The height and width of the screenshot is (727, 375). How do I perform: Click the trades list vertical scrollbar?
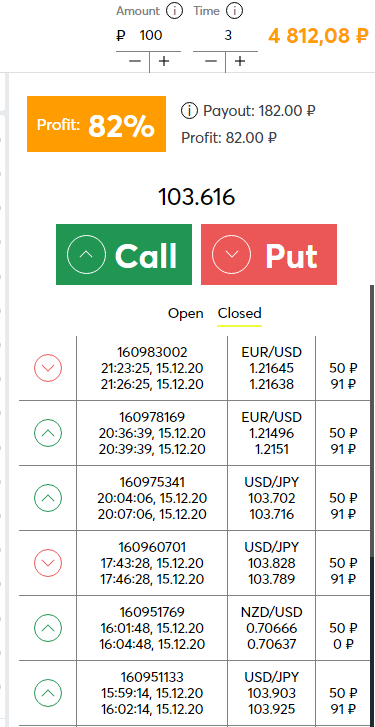click(x=372, y=505)
